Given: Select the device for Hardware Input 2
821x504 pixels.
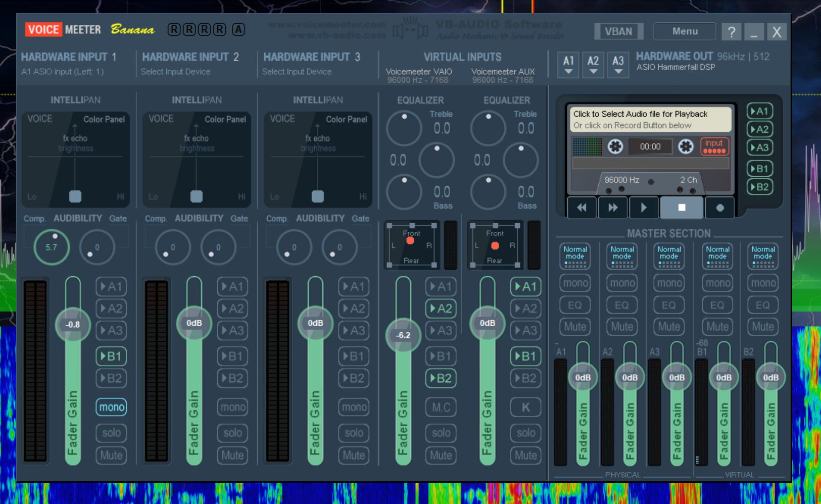Looking at the screenshot, I should (x=175, y=72).
